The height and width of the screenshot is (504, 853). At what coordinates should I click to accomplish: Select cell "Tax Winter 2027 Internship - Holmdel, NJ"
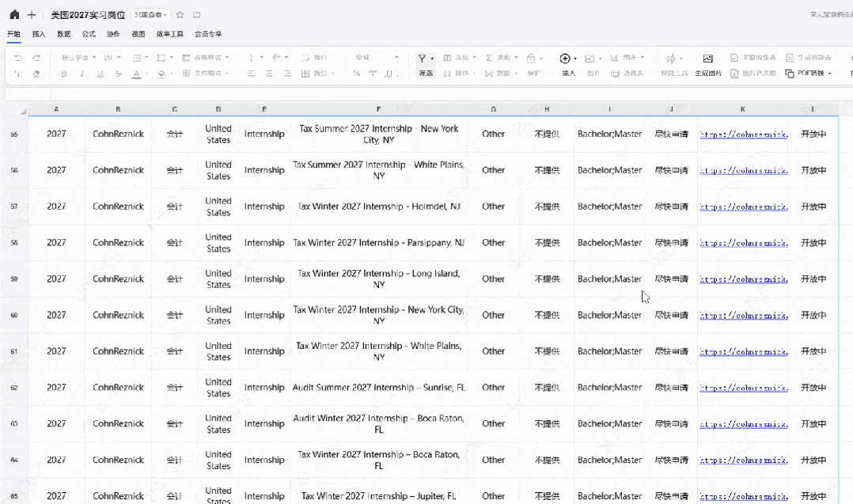tap(378, 207)
